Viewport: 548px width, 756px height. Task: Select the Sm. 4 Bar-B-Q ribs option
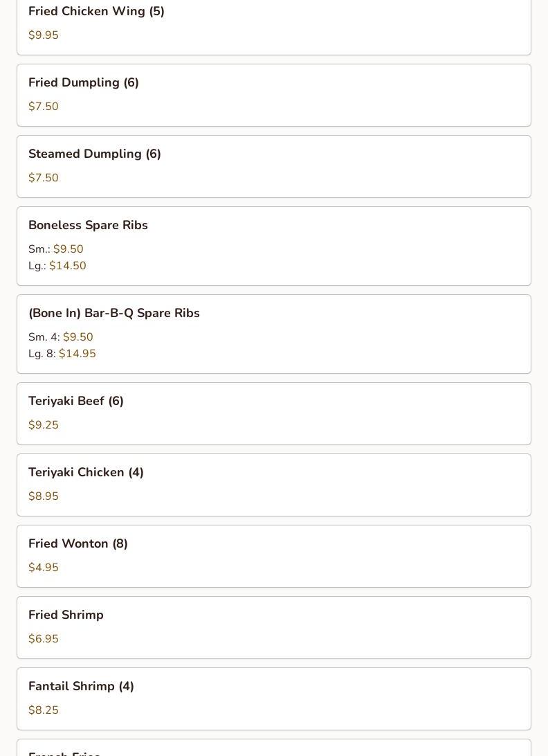(61, 336)
